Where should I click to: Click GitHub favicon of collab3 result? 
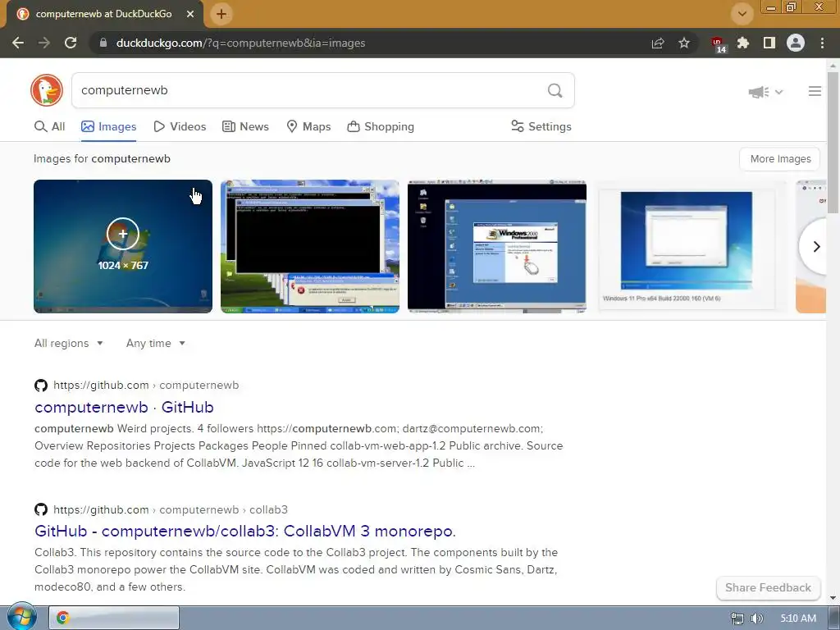click(41, 509)
